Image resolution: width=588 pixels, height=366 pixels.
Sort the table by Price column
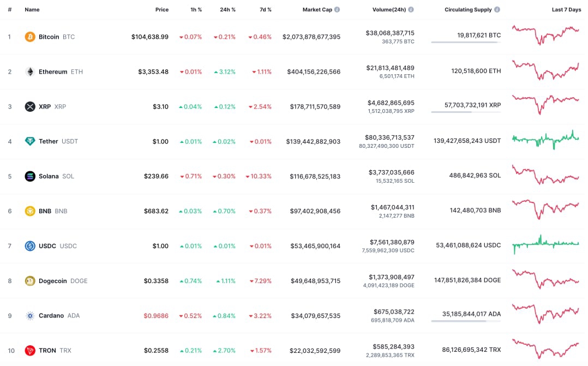click(x=161, y=10)
